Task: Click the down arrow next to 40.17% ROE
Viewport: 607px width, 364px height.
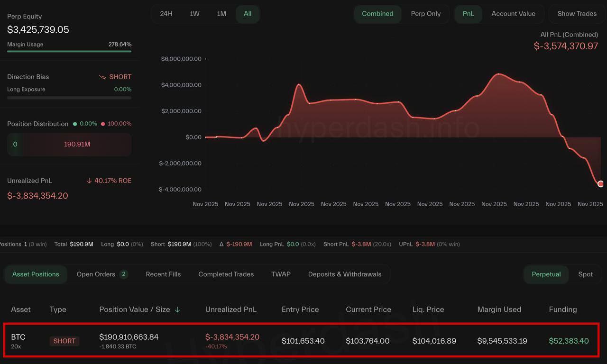Action: click(x=89, y=181)
